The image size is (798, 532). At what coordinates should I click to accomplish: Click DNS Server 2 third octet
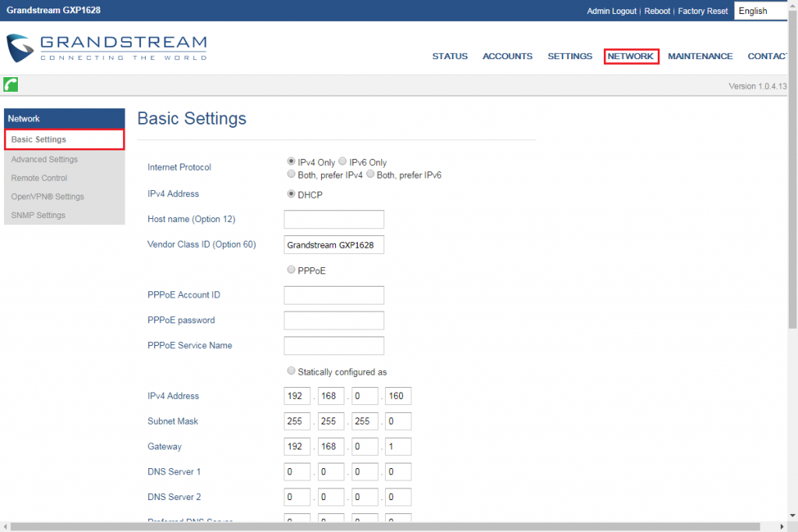click(x=365, y=497)
